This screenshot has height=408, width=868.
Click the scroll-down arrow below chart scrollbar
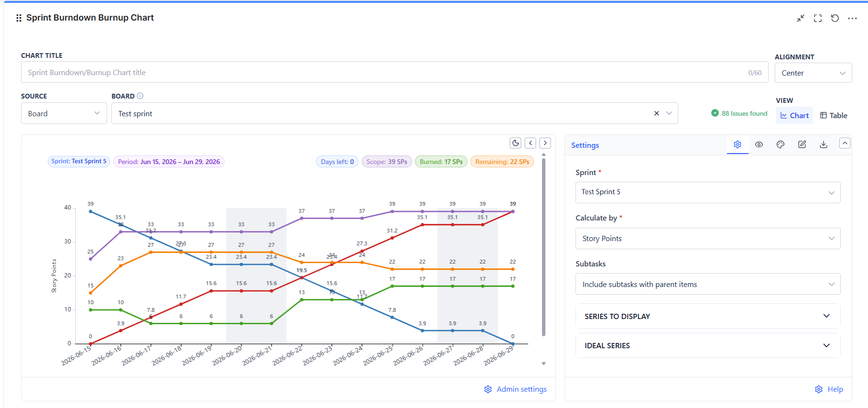tap(543, 364)
